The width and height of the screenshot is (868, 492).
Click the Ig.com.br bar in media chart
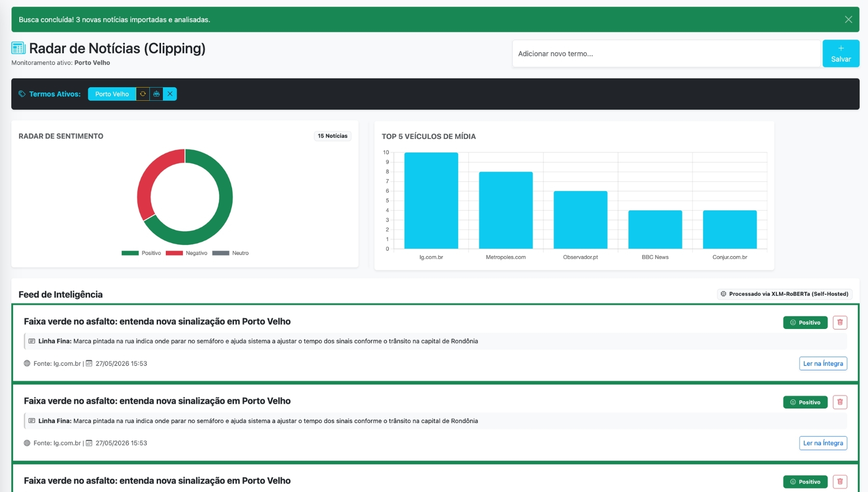click(x=431, y=201)
